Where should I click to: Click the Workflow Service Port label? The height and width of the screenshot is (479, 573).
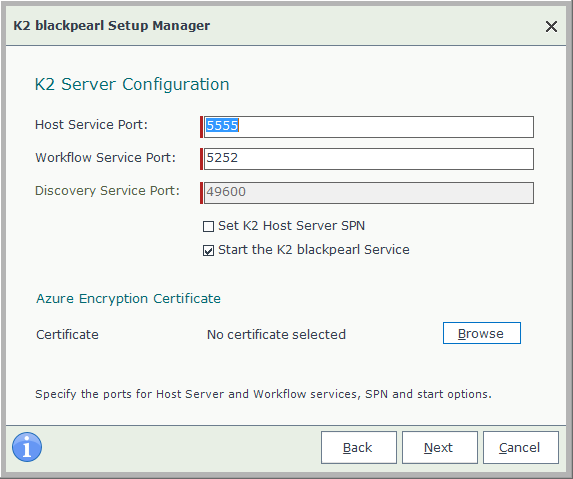(x=105, y=157)
